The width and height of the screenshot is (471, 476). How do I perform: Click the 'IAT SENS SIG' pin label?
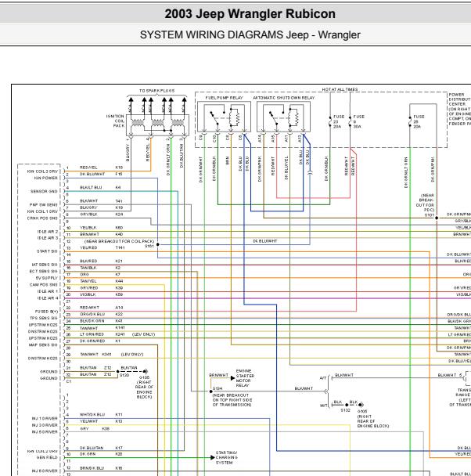45,265
